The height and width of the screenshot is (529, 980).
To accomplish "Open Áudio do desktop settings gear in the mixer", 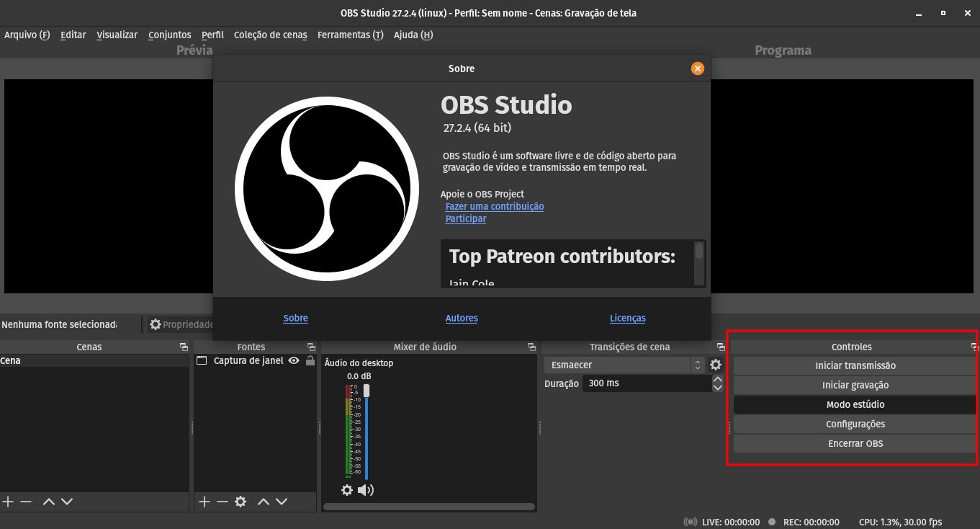I will (346, 490).
